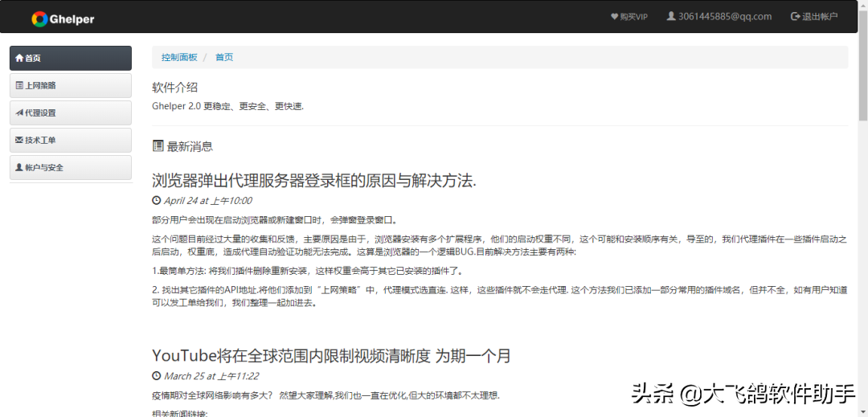
Task: Click the 控制面板 breadcrumb link
Action: coord(179,57)
